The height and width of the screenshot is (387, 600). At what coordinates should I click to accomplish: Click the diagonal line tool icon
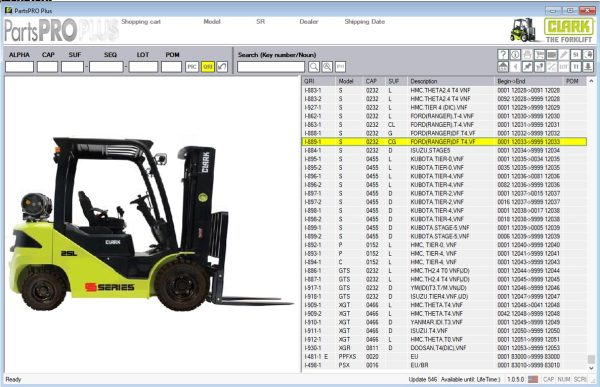(551, 67)
